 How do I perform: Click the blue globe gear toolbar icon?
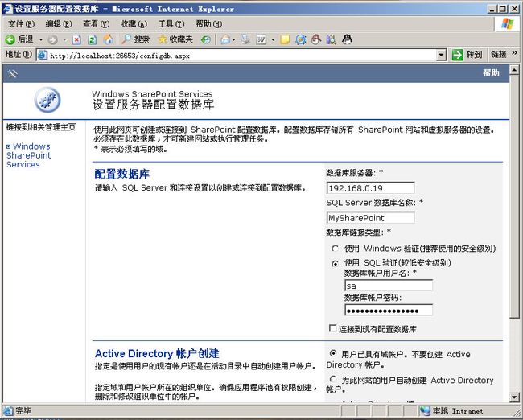pyautogui.click(x=301, y=40)
